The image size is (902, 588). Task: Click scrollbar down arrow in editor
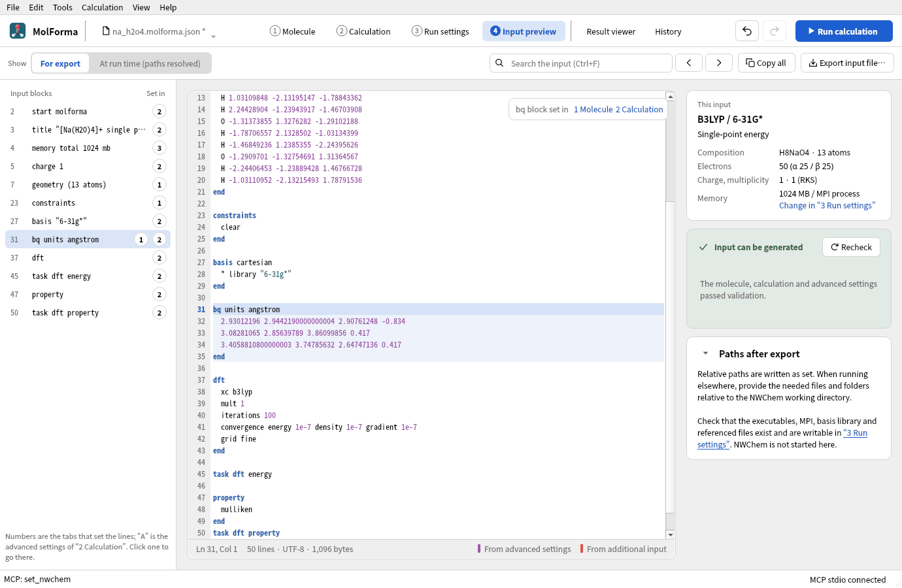(670, 534)
